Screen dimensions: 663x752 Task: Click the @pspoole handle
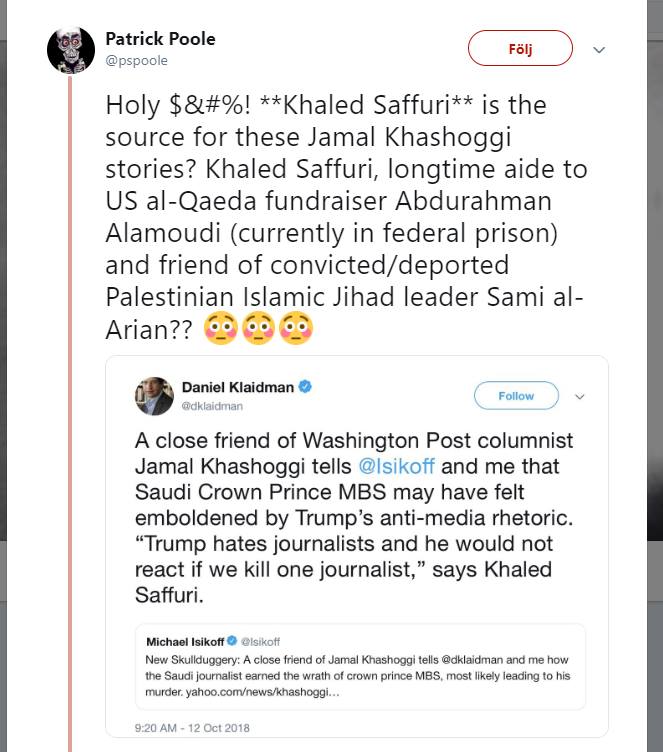coord(136,60)
